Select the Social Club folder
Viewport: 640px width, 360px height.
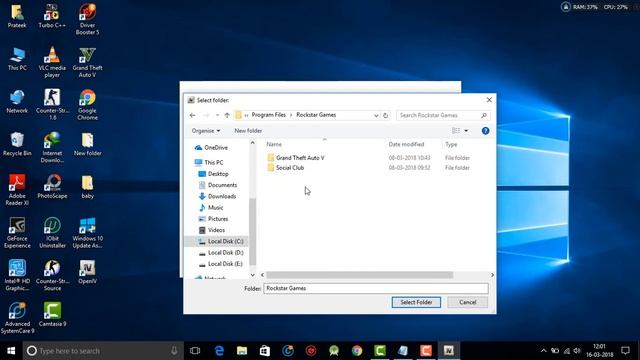pos(290,168)
